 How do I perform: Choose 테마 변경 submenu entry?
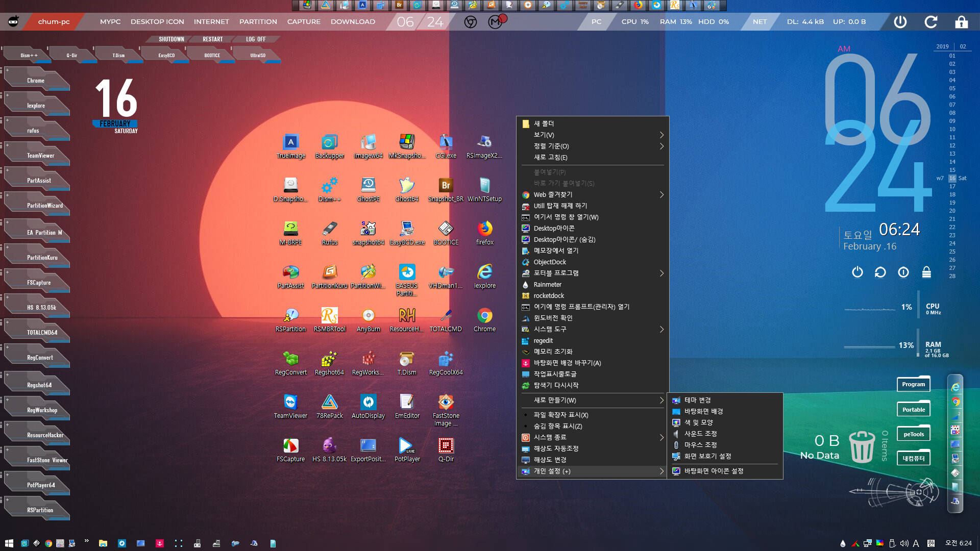point(725,400)
